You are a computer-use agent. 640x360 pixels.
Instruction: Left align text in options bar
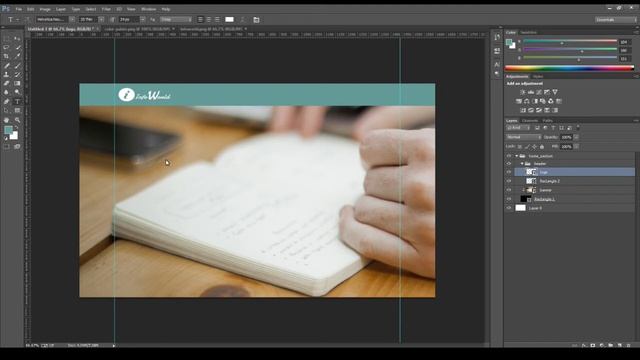(200, 20)
